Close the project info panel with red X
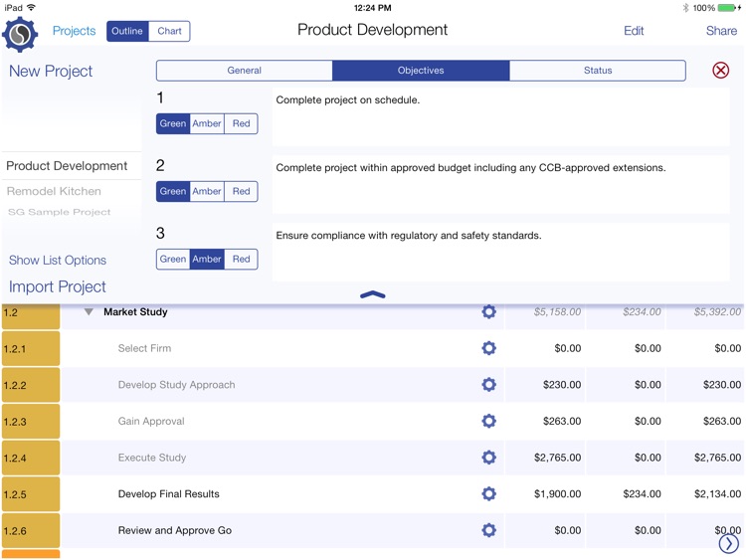Screen dimensions: 746x560 720,71
